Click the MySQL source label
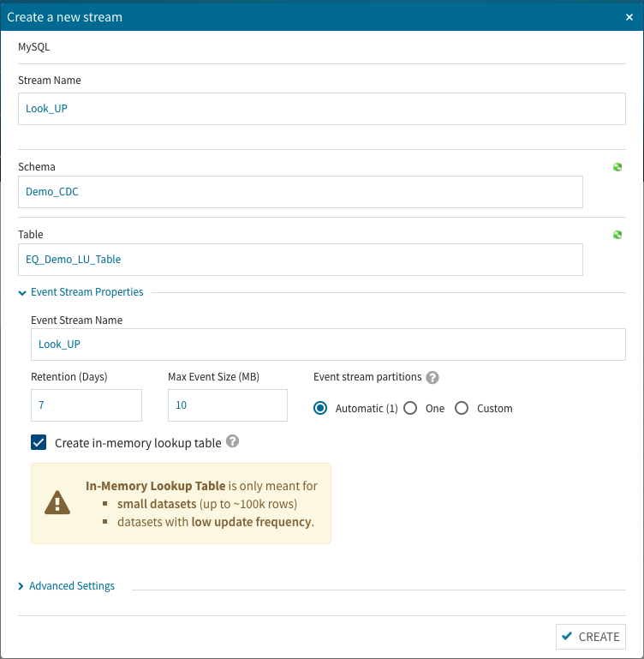Screen dimensions: 644x659 [34, 47]
